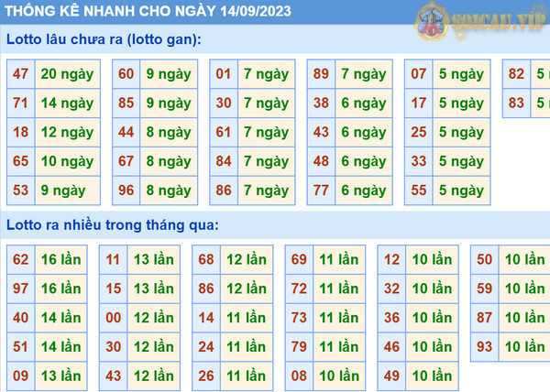
Task: Select number 82 in lotto gan table
Action: (516, 74)
